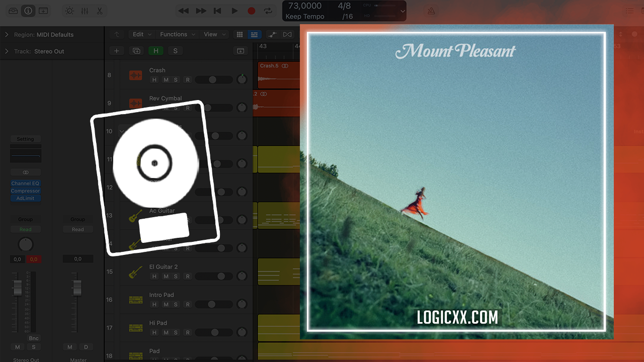Open the scissors Editors icon

pos(100,11)
